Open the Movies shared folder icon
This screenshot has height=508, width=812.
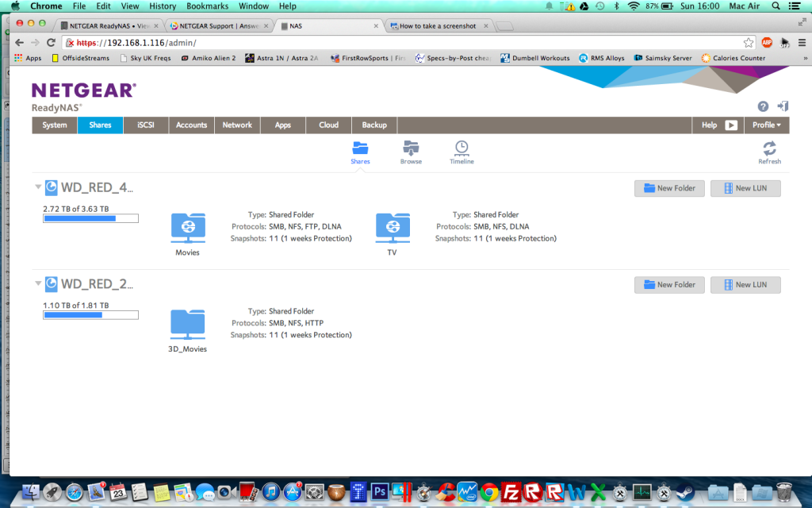(188, 228)
